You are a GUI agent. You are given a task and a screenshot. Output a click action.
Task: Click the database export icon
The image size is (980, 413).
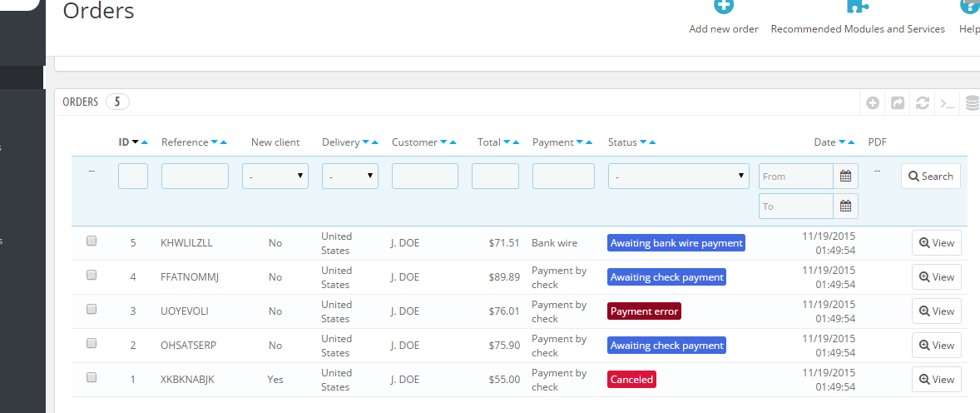972,102
